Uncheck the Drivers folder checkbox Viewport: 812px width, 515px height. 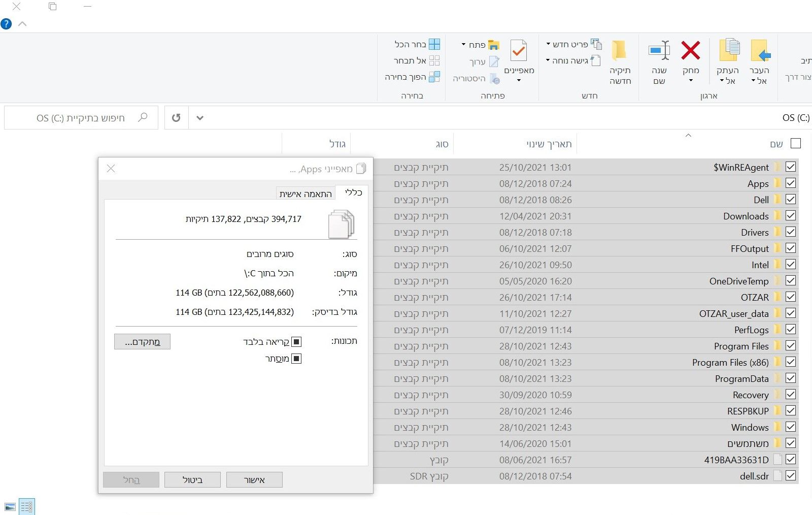click(x=791, y=232)
